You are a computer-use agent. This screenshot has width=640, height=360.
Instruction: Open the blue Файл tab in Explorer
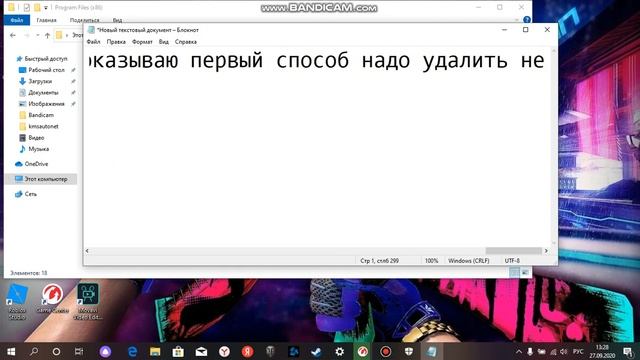click(17, 20)
